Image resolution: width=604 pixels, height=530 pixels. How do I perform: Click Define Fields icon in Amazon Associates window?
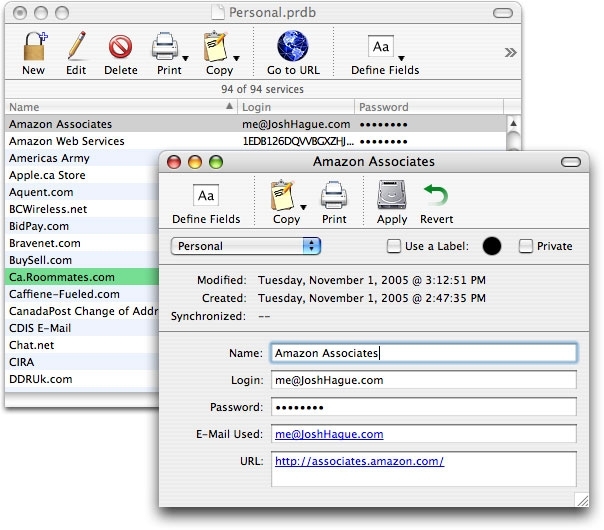pos(206,195)
